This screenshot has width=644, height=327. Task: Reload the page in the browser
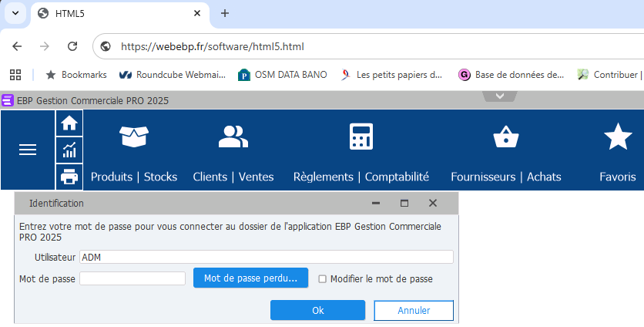pyautogui.click(x=72, y=46)
